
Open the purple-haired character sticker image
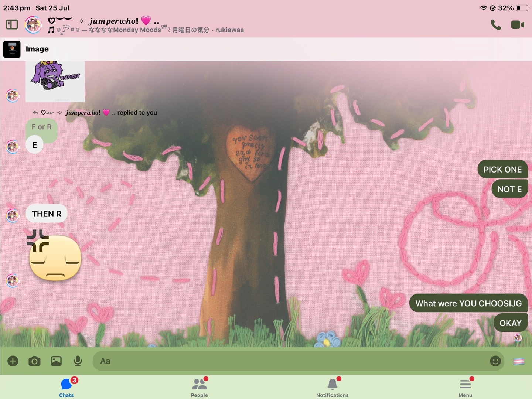(55, 82)
